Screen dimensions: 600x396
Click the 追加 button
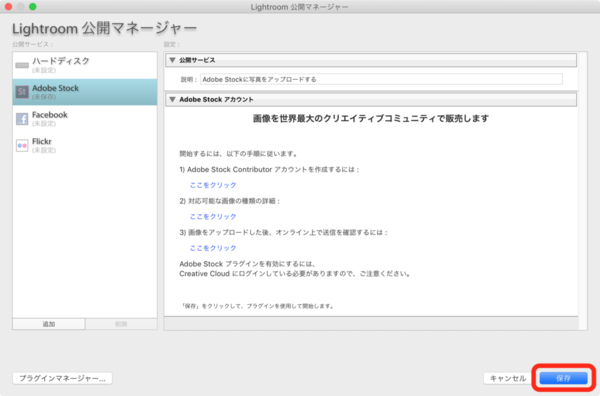coord(49,324)
